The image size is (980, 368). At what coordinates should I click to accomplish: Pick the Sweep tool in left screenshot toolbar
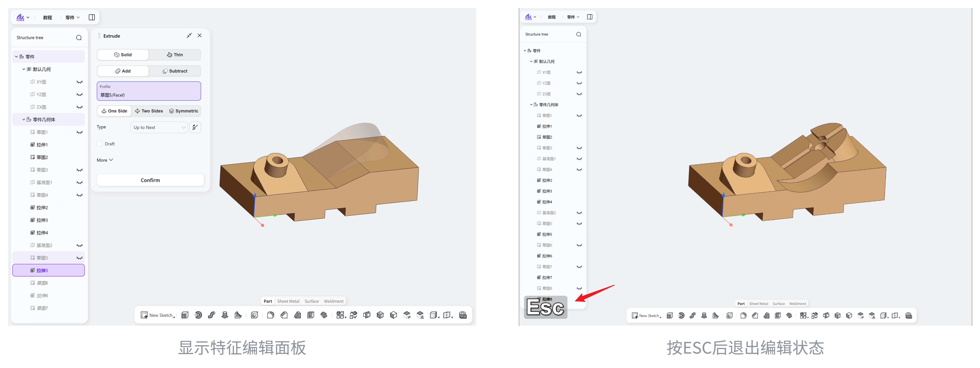pyautogui.click(x=211, y=315)
